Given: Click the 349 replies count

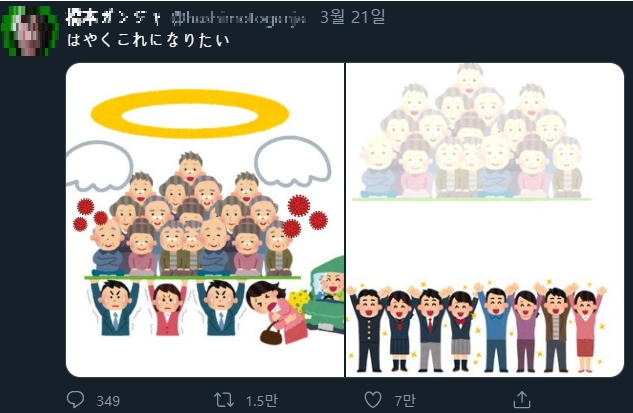Looking at the screenshot, I should pyautogui.click(x=108, y=401).
